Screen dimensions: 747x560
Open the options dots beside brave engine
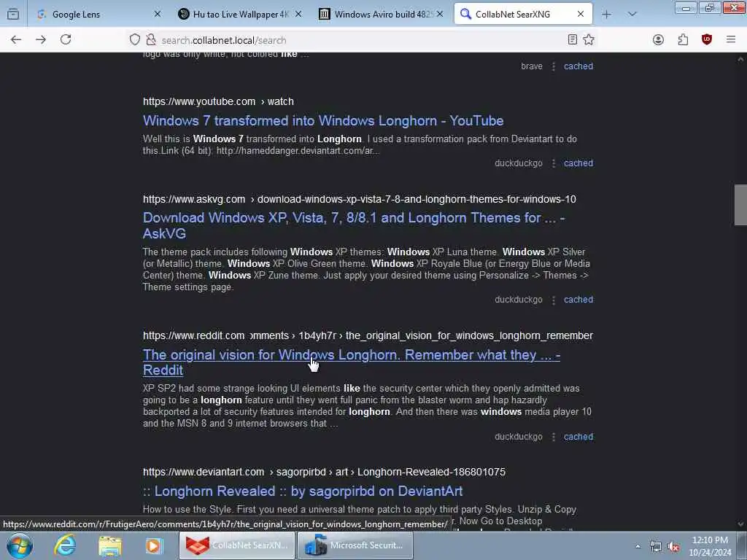coord(553,66)
